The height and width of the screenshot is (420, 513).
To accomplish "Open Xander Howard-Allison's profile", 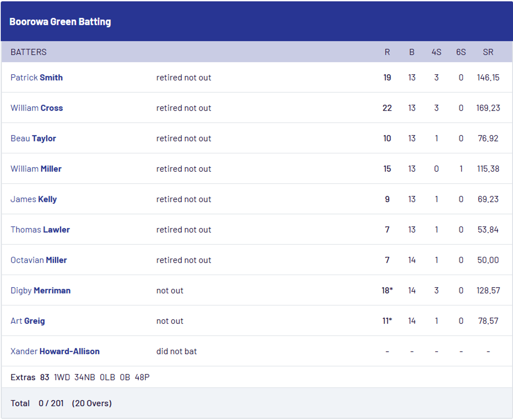I will (x=55, y=351).
